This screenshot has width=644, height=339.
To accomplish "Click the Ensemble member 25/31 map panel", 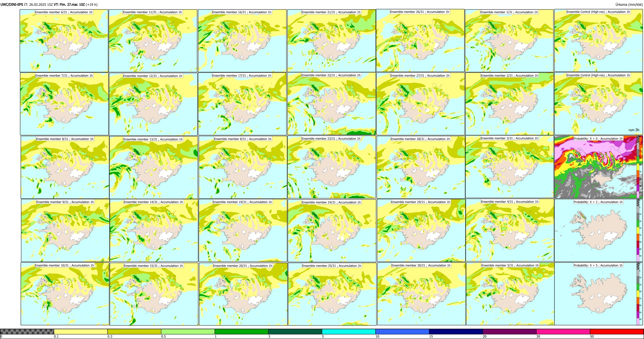I will pyautogui.click(x=332, y=294).
